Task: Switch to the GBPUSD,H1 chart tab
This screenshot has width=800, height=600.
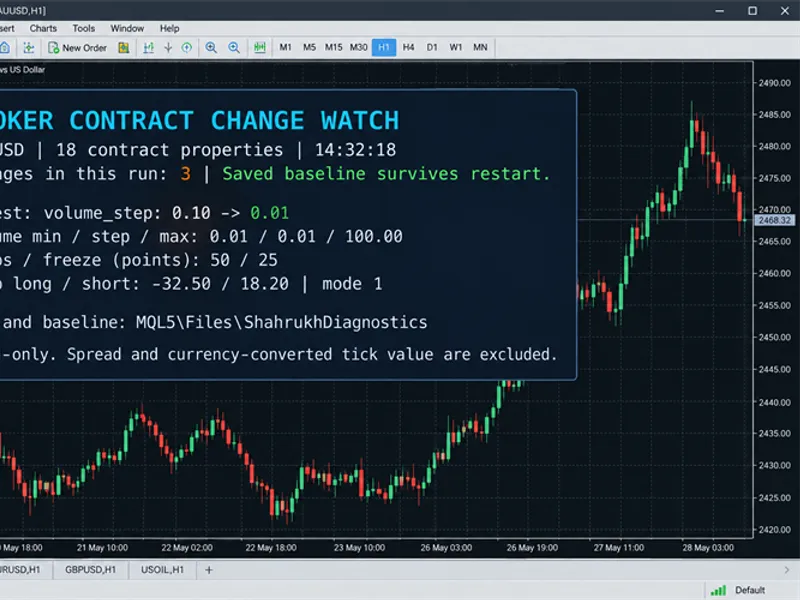Action: (90, 570)
